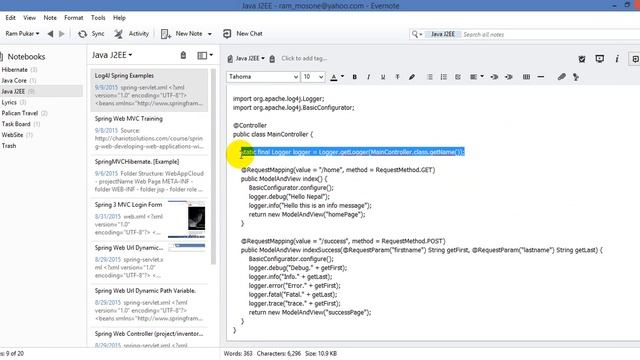Toggle bold formatting
This screenshot has width=640, height=360.
(x=354, y=77)
